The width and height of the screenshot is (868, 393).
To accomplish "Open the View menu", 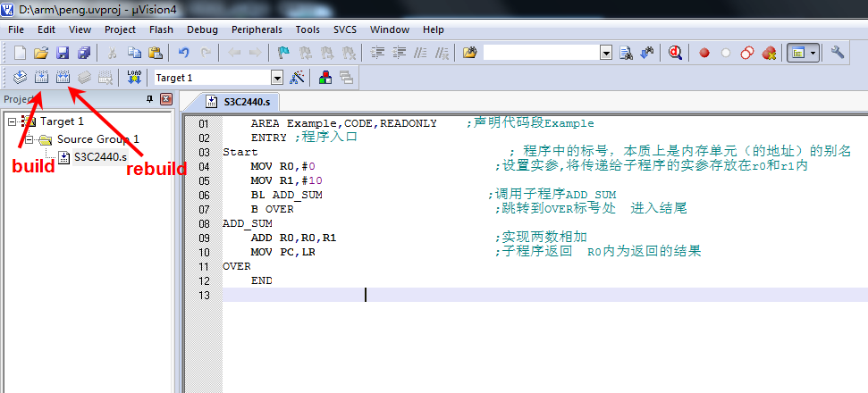I will coord(80,29).
